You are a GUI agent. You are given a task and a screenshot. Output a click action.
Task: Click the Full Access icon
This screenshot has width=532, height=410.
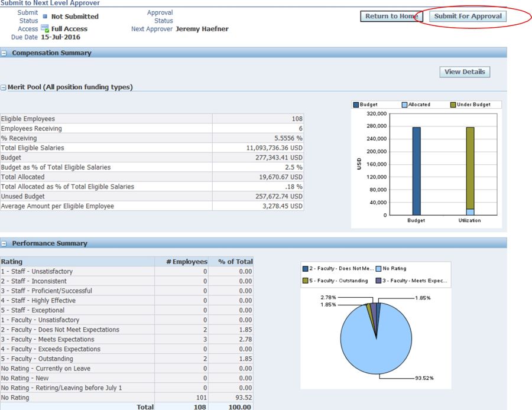coord(44,28)
